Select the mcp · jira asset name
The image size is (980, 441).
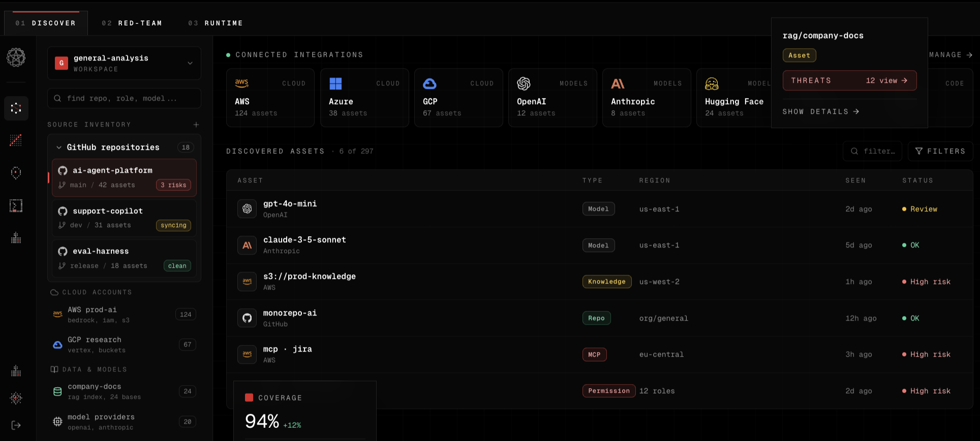pos(288,349)
